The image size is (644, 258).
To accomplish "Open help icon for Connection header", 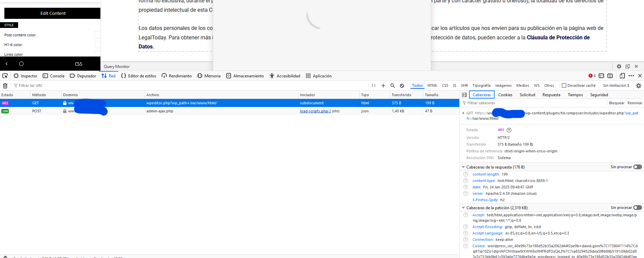I will coord(466,239).
